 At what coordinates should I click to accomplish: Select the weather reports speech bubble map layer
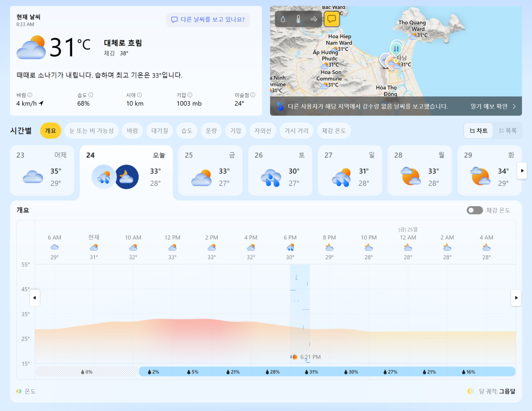coord(332,19)
